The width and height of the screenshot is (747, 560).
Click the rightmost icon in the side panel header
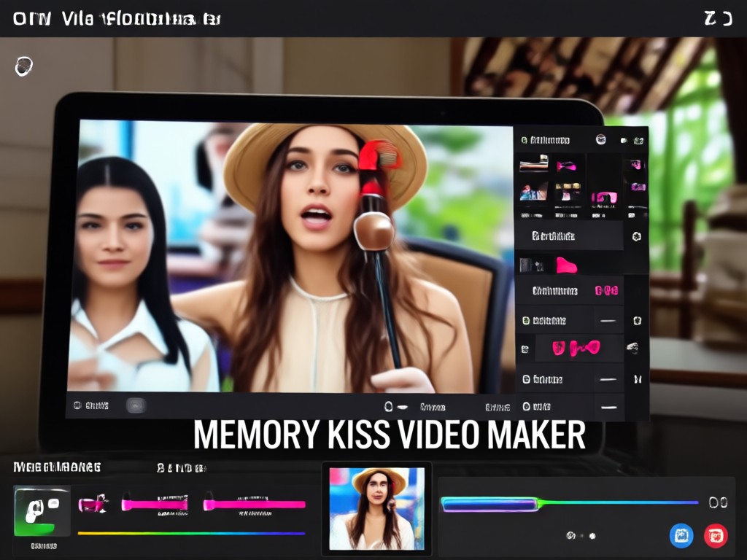[x=638, y=141]
